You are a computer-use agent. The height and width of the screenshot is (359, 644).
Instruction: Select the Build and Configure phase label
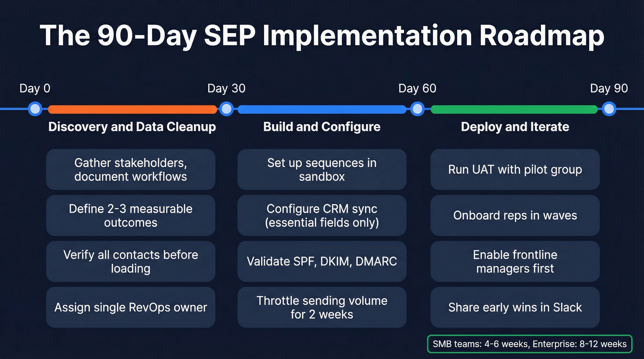[x=322, y=127]
